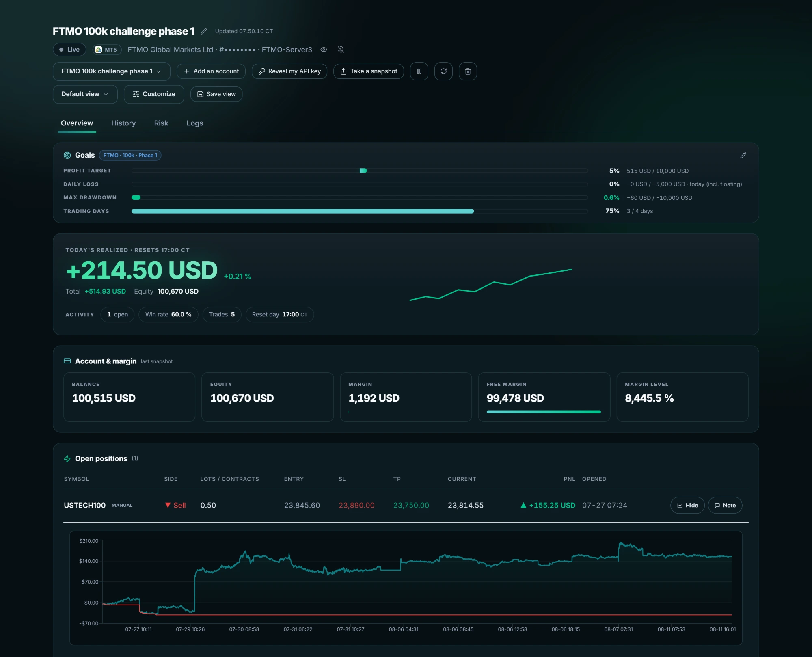The width and height of the screenshot is (812, 657).
Task: Edit the account name with pencil icon
Action: 204,31
